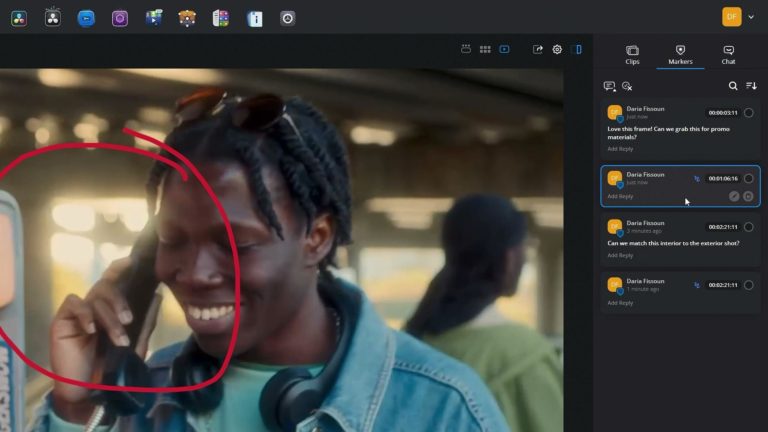Jump to timecode 00:00:03:11
This screenshot has width=768, height=432.
click(x=723, y=113)
